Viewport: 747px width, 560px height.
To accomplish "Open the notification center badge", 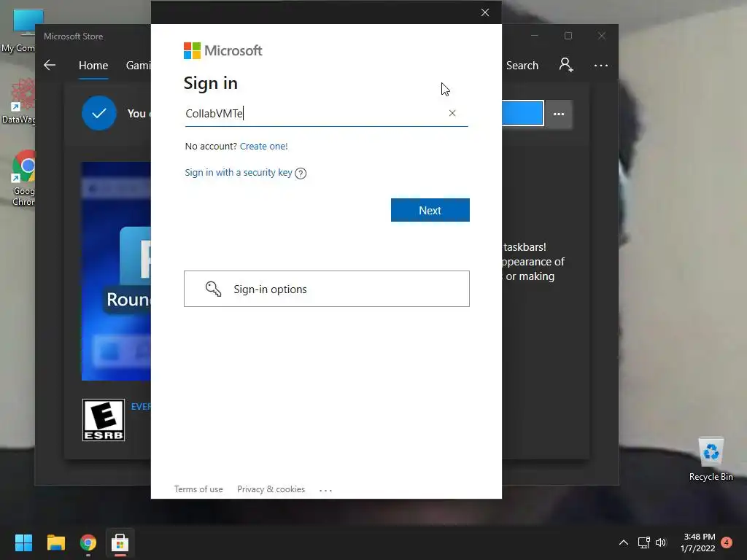I will (x=727, y=542).
